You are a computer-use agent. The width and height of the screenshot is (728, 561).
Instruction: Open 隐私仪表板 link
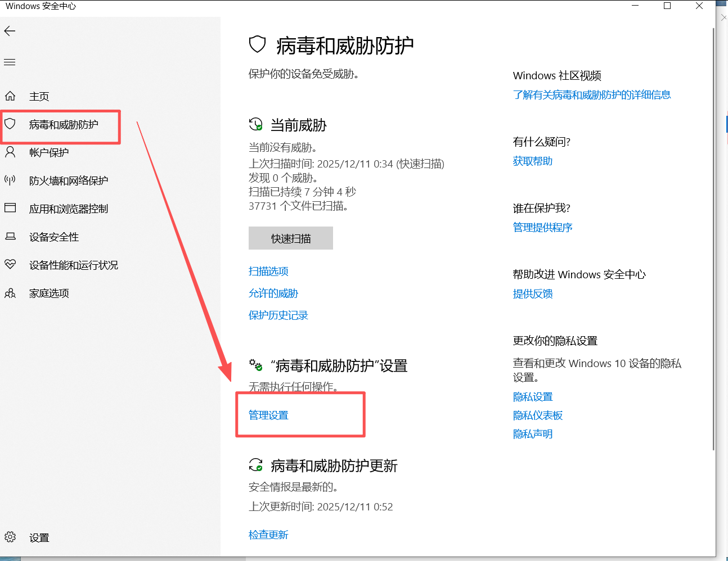[538, 415]
